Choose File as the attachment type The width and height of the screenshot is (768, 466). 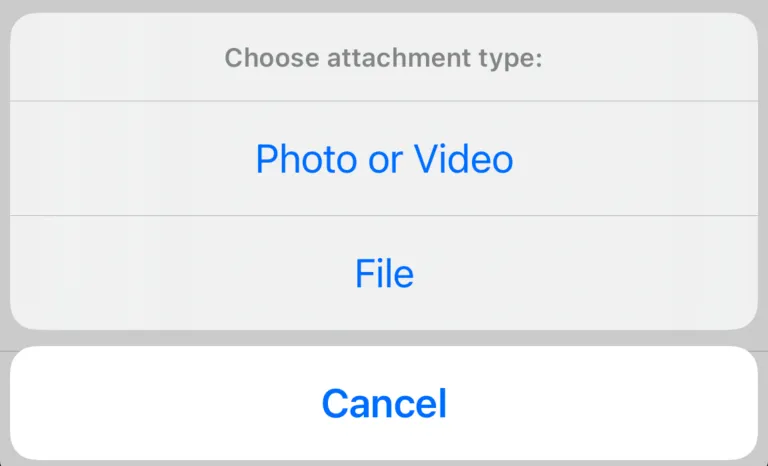(x=384, y=274)
